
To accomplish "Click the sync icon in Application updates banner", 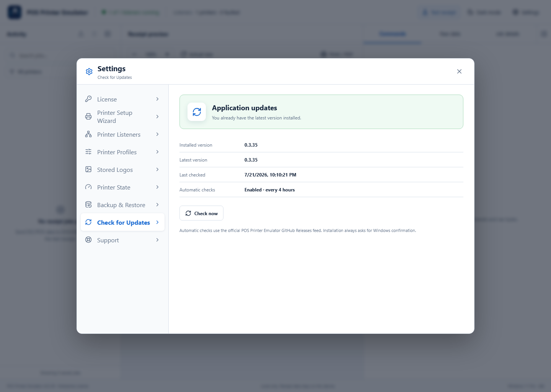I will tap(197, 112).
